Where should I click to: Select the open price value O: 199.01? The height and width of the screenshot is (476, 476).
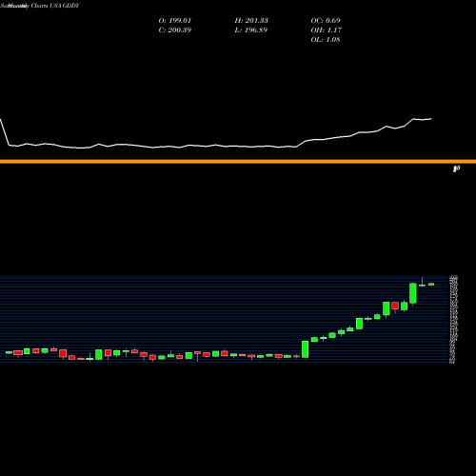[x=175, y=21]
